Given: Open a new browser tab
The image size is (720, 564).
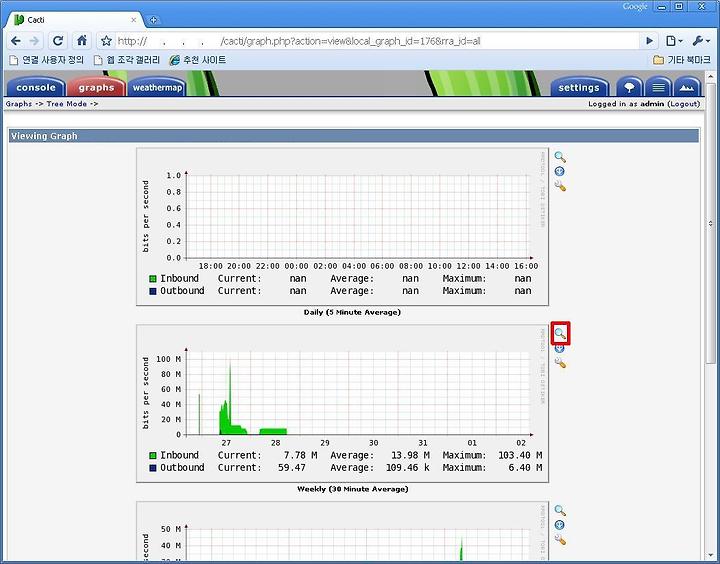Looking at the screenshot, I should [153, 20].
